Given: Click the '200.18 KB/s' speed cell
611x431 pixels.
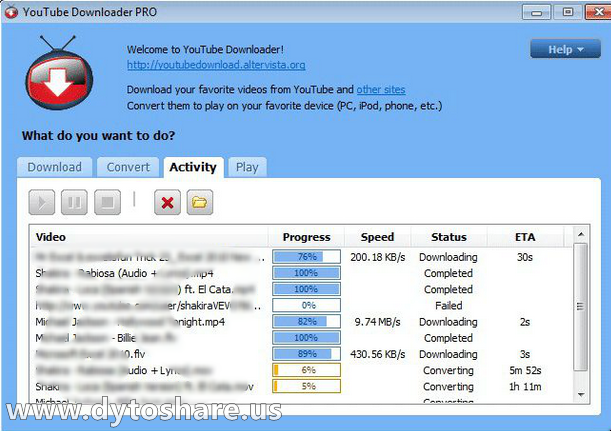Looking at the screenshot, I should click(378, 257).
